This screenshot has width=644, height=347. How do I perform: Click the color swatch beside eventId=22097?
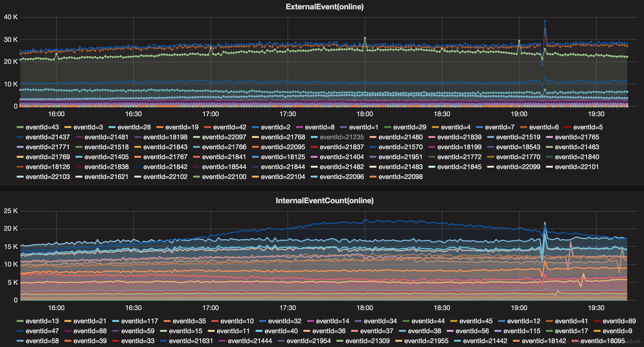[x=196, y=137]
